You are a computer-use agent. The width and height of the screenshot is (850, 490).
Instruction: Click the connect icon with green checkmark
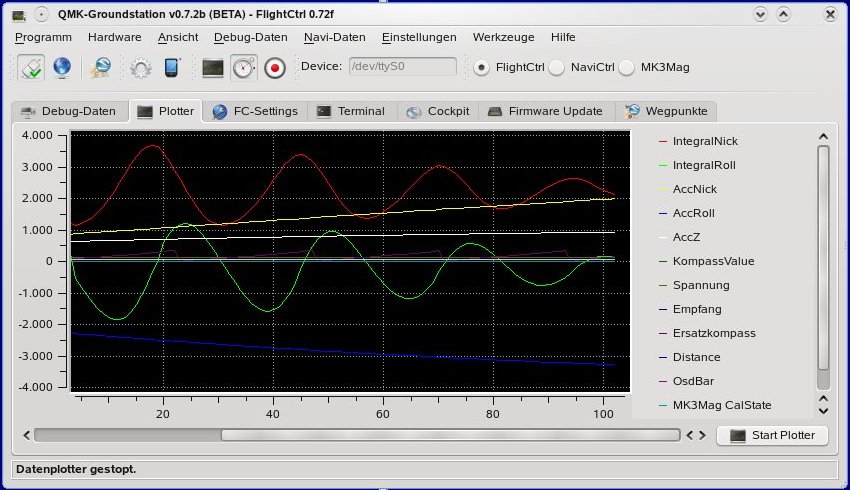tap(30, 67)
